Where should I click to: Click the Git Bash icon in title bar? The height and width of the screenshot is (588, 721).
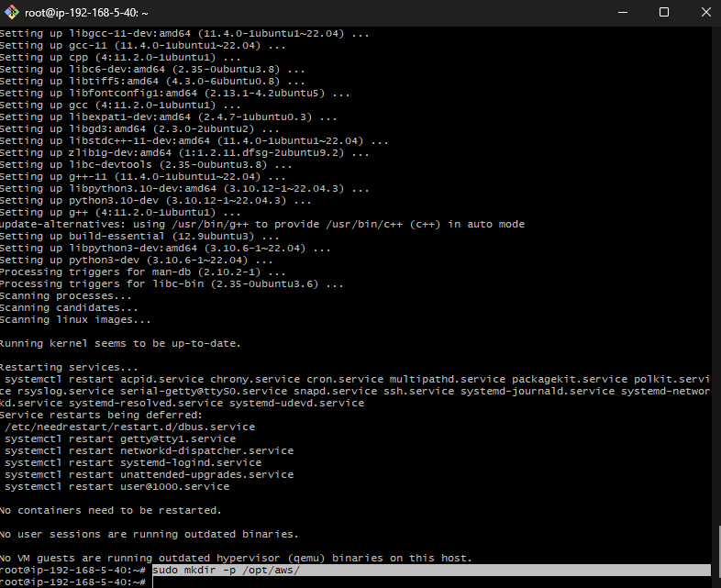pyautogui.click(x=12, y=13)
